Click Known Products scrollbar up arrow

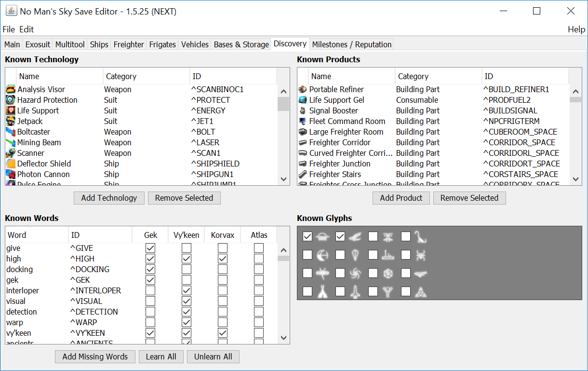coord(575,91)
